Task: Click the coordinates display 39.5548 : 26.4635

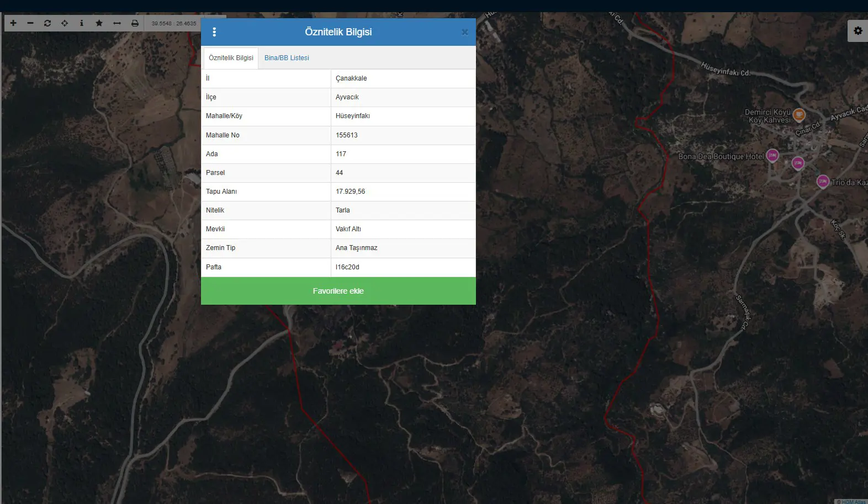Action: [174, 23]
